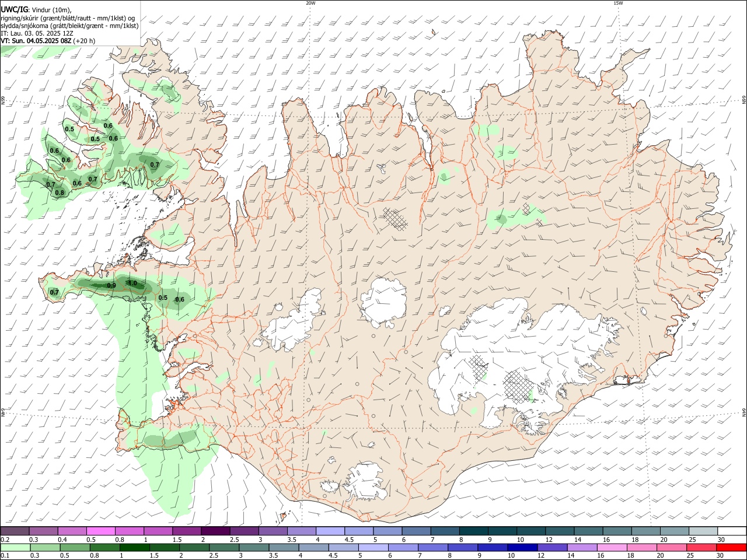747x560 pixels.
Task: Click the 'UWC/IG: Vindur (10m)' title line
Action: coord(36,9)
